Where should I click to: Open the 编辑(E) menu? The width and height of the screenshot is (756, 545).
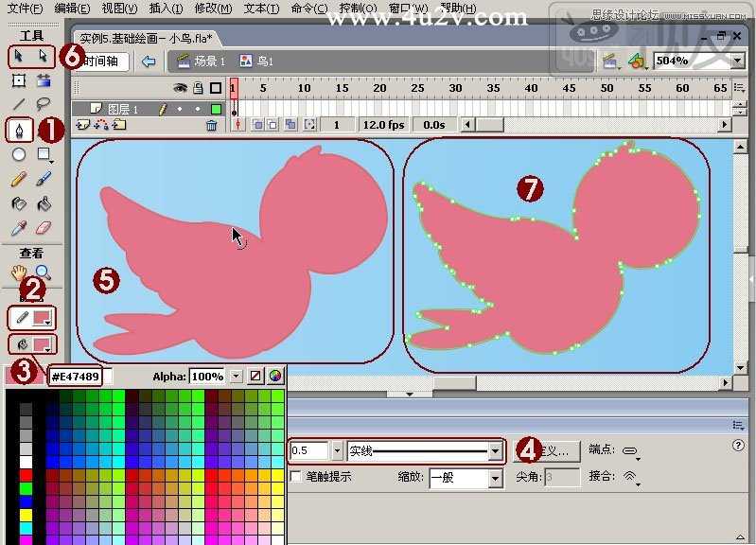pyautogui.click(x=72, y=9)
